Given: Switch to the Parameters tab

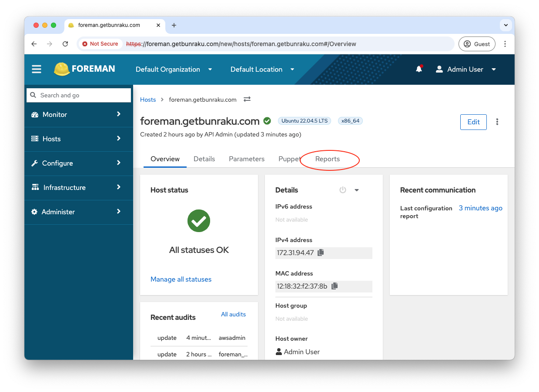Looking at the screenshot, I should coord(247,159).
